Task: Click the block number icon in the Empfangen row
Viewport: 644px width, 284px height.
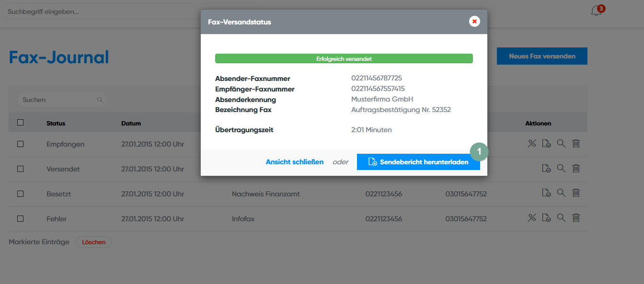Action: coord(531,143)
